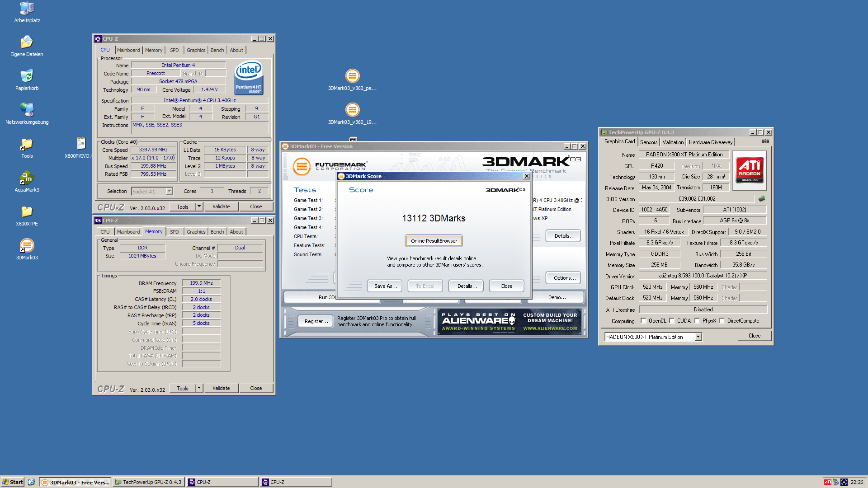Open the Mainboard tab in top CPU-Z

[128, 50]
